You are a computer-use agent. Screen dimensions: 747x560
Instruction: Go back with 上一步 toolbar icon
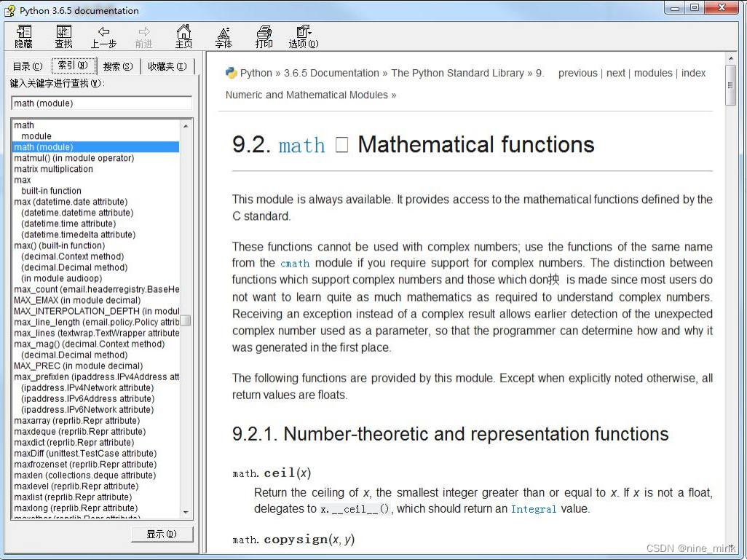[x=103, y=36]
